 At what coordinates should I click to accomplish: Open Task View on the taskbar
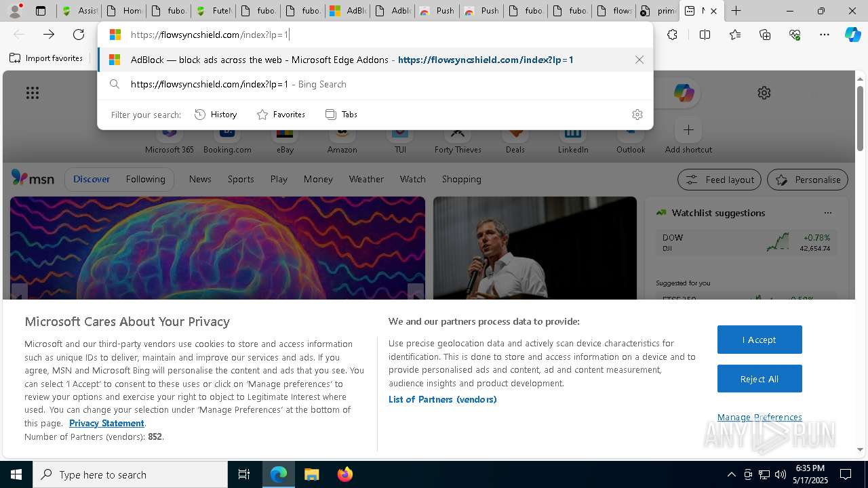[x=244, y=474]
